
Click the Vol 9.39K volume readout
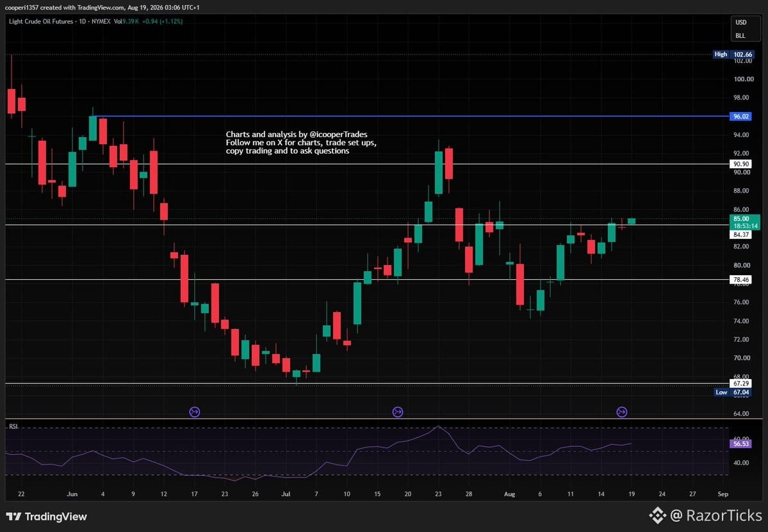coord(126,22)
